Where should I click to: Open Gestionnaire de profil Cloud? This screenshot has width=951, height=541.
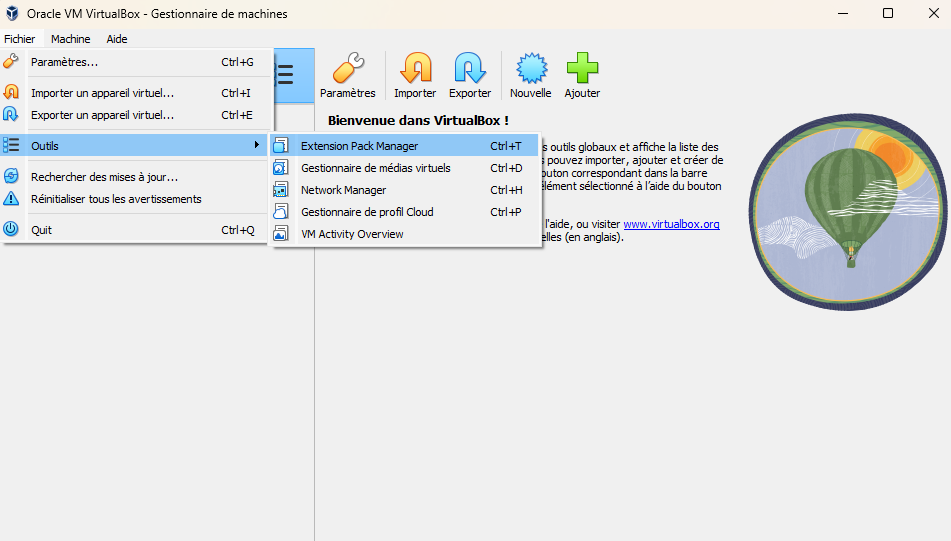point(367,212)
